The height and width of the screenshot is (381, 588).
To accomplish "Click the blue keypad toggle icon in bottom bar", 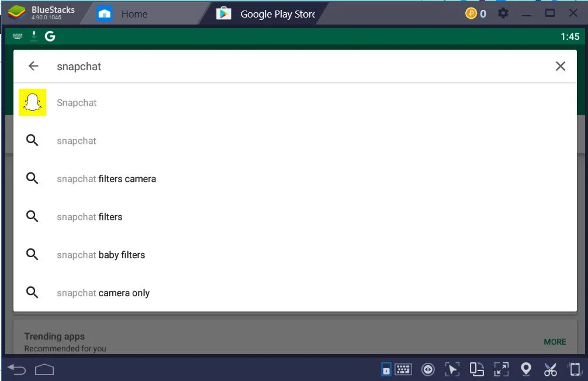I will point(386,369).
